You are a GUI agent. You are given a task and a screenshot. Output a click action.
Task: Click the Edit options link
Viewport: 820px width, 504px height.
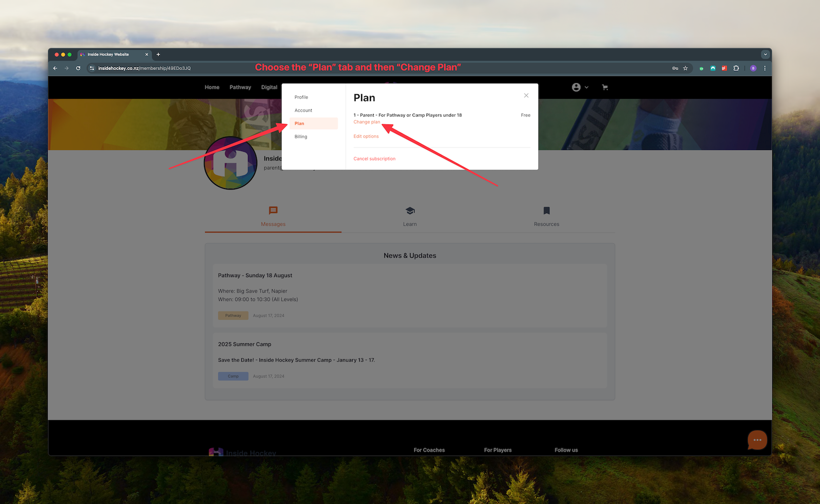(366, 136)
